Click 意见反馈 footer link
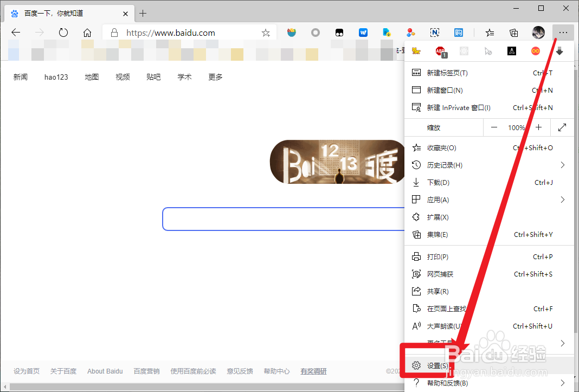The width and height of the screenshot is (579, 392). tap(240, 371)
